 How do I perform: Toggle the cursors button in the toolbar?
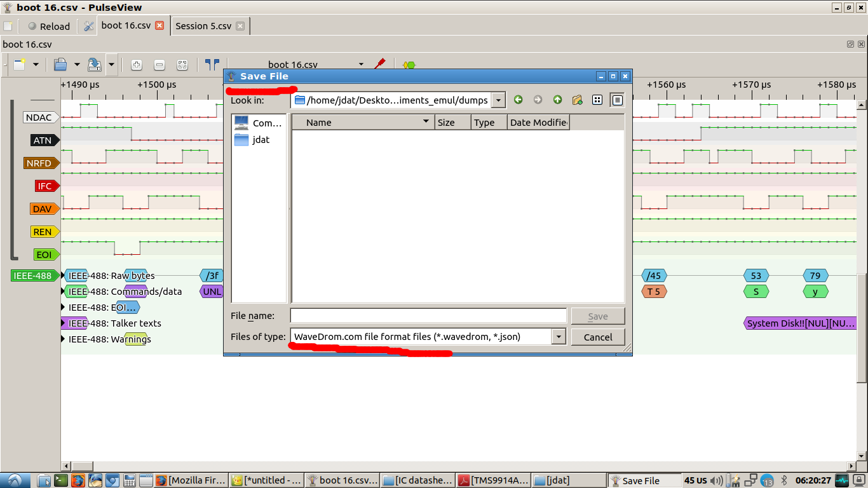[x=212, y=65]
